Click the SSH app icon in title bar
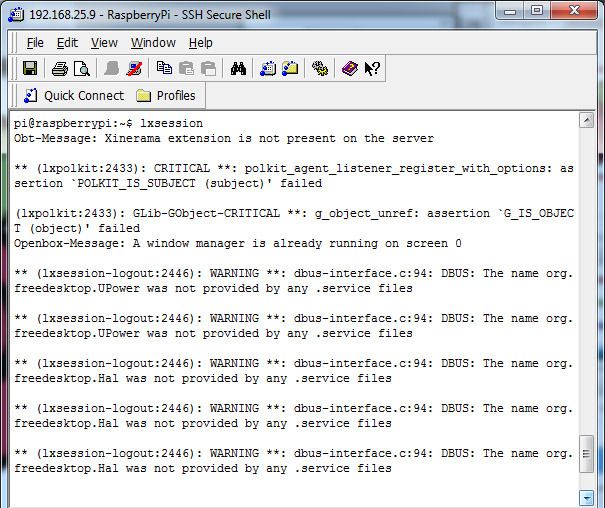This screenshot has height=508, width=605. point(16,15)
